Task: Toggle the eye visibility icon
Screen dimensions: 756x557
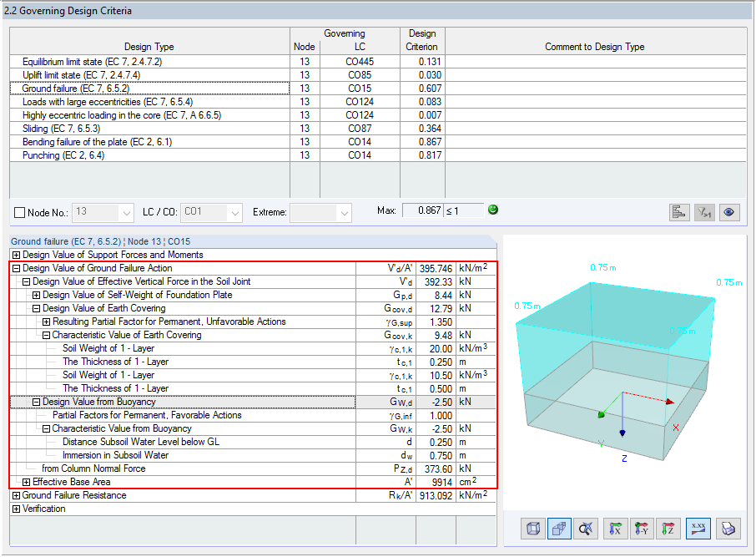Action: pos(729,212)
